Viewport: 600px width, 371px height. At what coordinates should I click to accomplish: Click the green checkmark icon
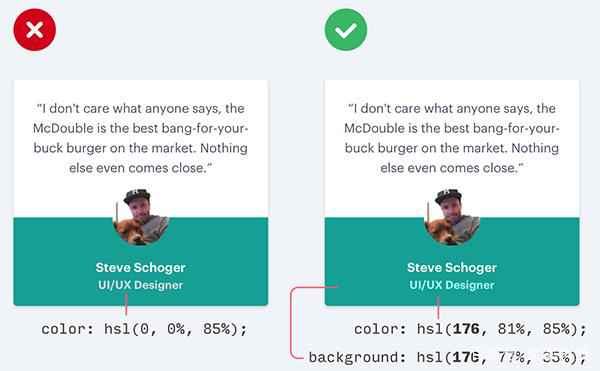point(346,30)
